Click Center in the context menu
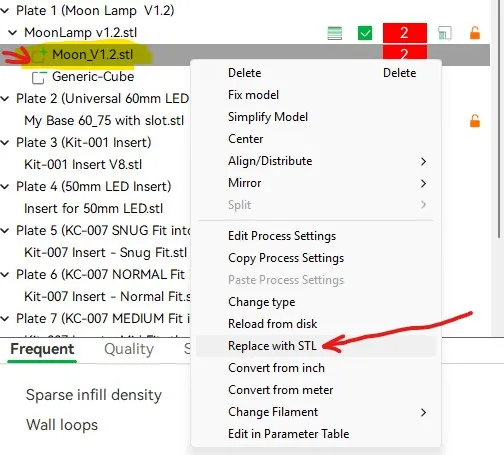504x455 pixels. click(316, 139)
